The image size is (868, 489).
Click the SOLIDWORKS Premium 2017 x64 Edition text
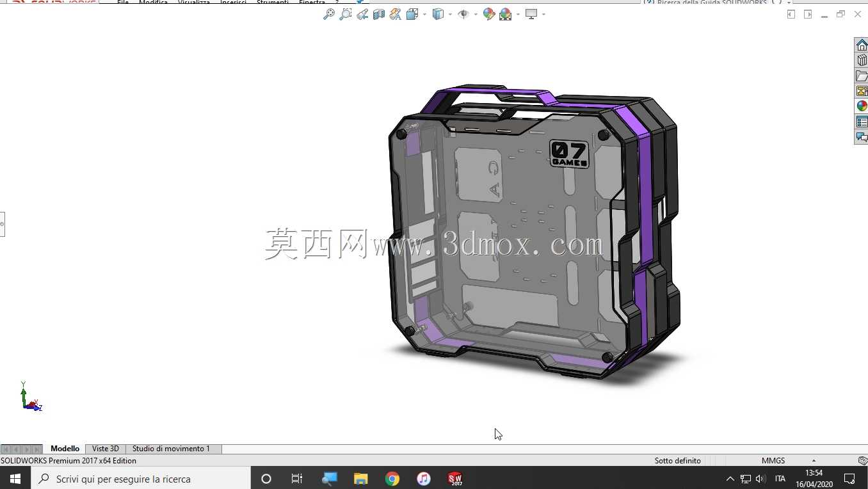point(68,461)
